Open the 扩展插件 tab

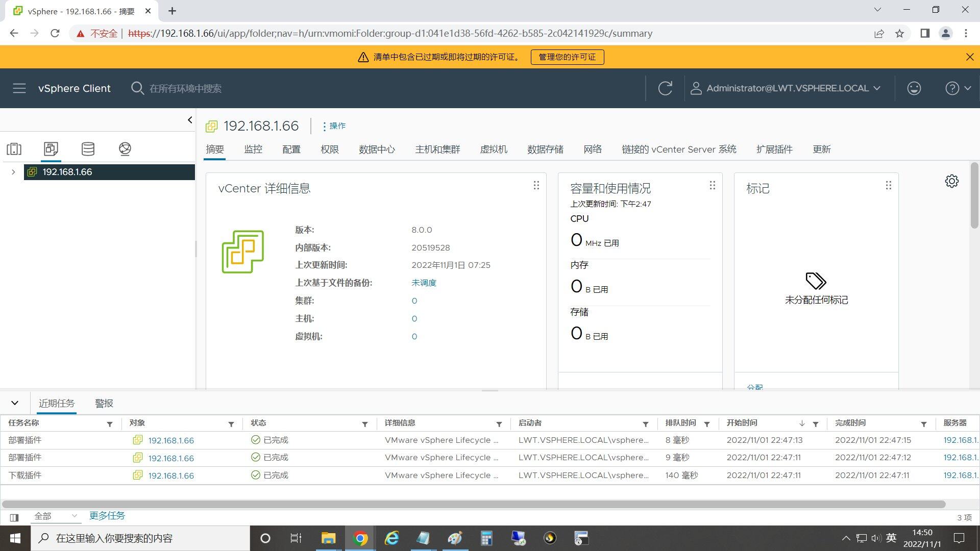pos(774,149)
